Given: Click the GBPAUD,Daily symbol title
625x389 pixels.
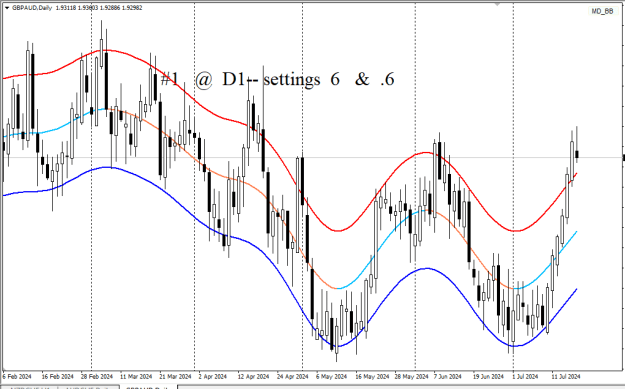Looking at the screenshot, I should (32, 8).
